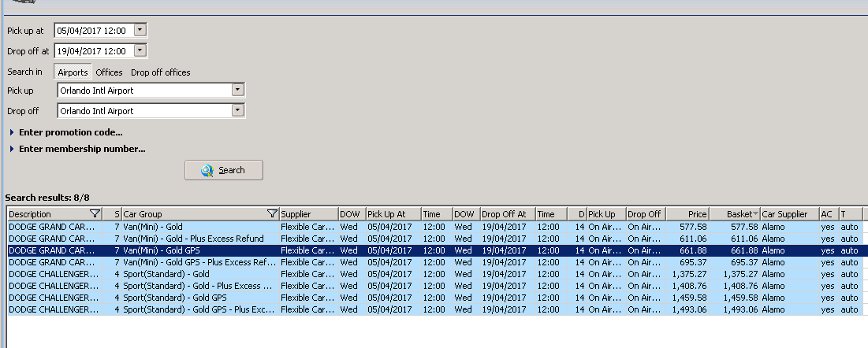This screenshot has height=348, width=868.
Task: Click Orlando Intl Airport in Pick up field
Action: (97, 91)
